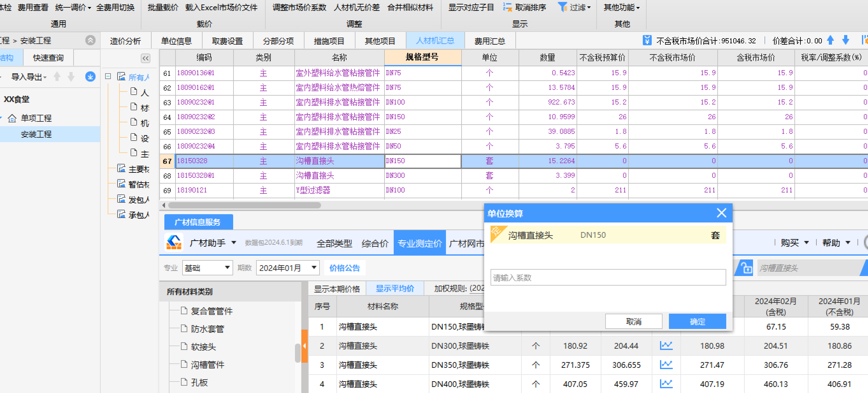Click the gray move-up arrow near 导入导出
This screenshot has height=393, width=868.
tap(57, 76)
